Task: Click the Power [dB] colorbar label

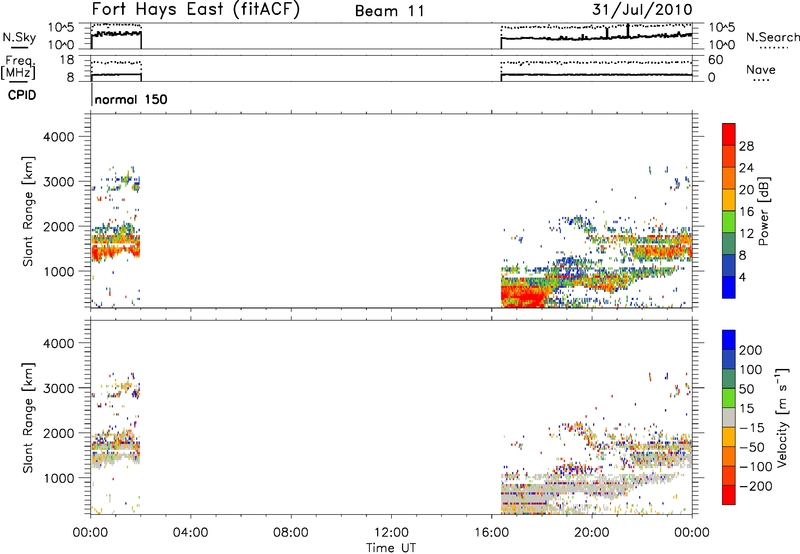Action: point(763,211)
